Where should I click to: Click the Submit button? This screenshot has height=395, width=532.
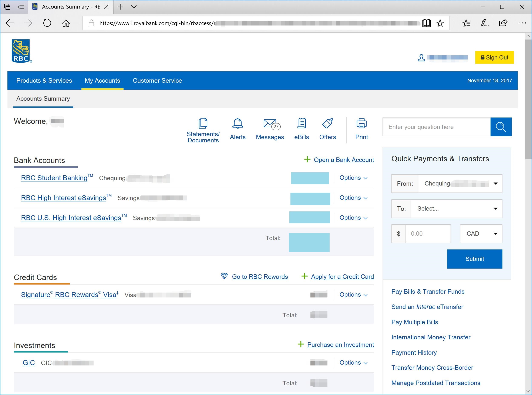point(475,259)
